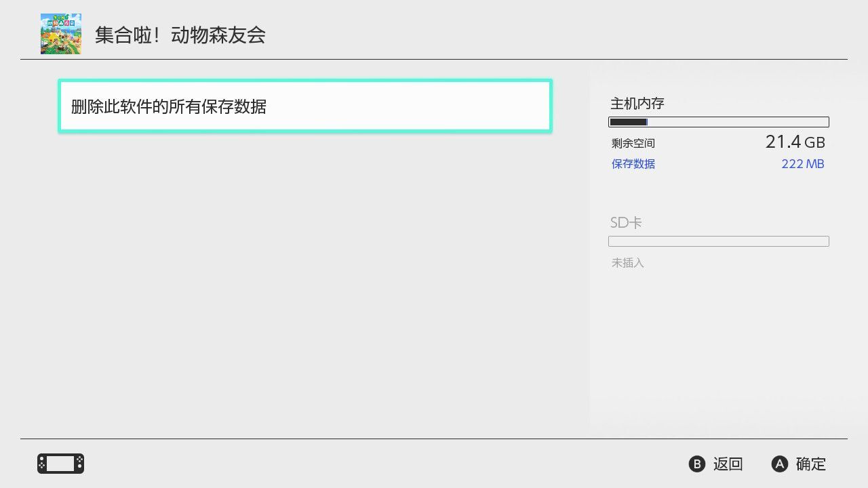
Task: Click the 集合啦！动物森友会 title text
Action: (x=180, y=35)
